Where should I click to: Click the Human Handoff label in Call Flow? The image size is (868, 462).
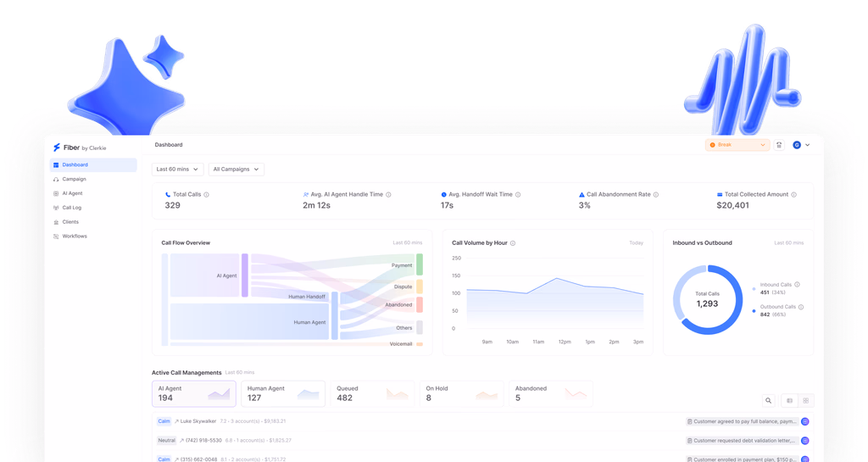click(307, 297)
